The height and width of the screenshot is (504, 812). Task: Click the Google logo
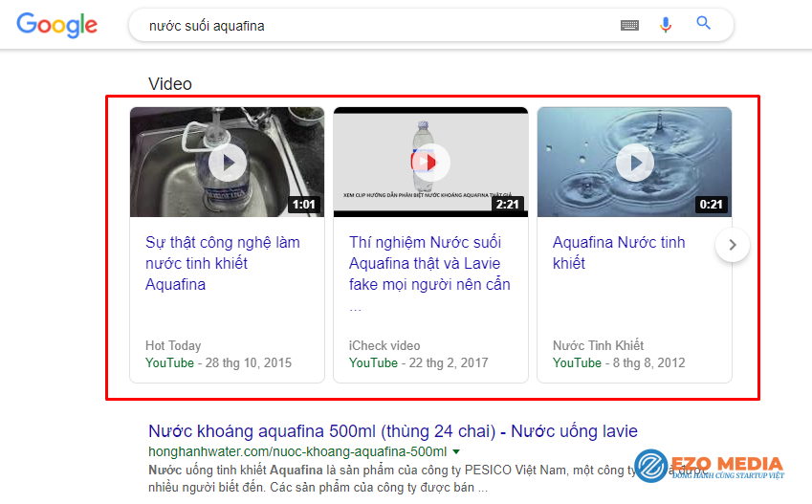(x=56, y=26)
